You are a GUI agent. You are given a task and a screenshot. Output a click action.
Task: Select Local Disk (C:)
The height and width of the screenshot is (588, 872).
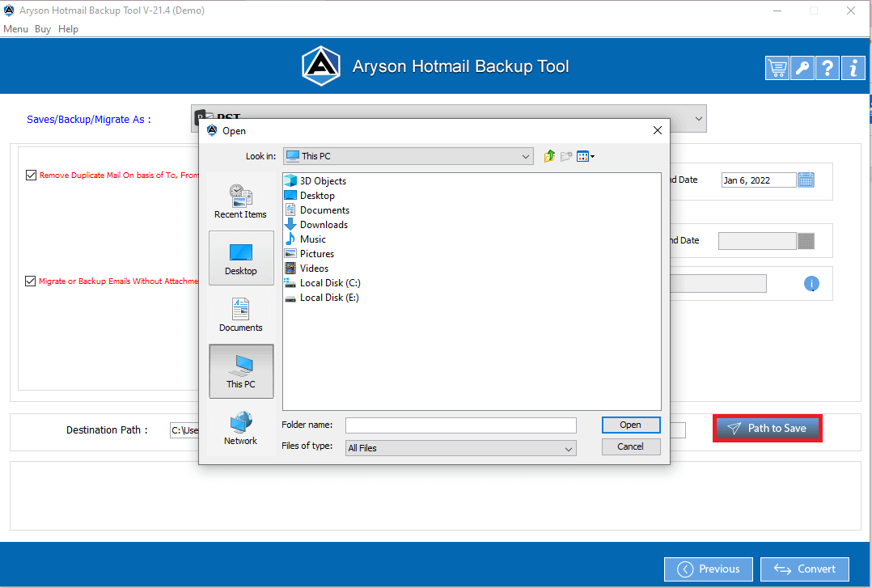tap(323, 282)
